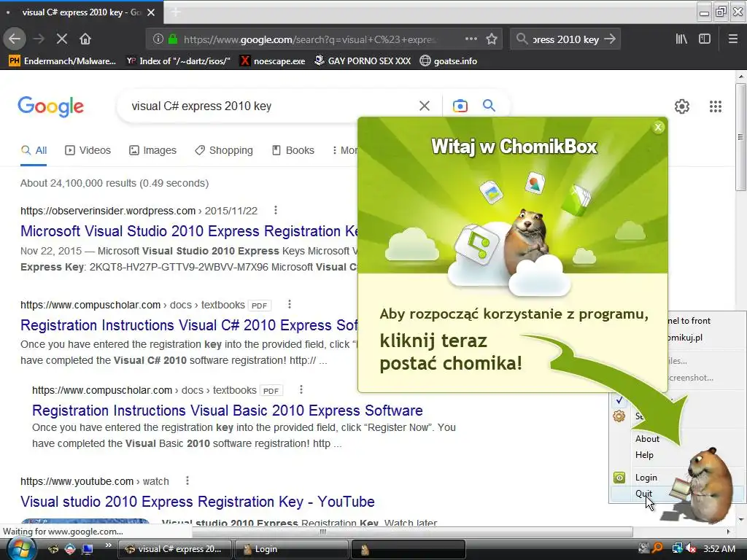747x560 pixels.
Task: Bookmark this page with the star icon
Action: [492, 39]
